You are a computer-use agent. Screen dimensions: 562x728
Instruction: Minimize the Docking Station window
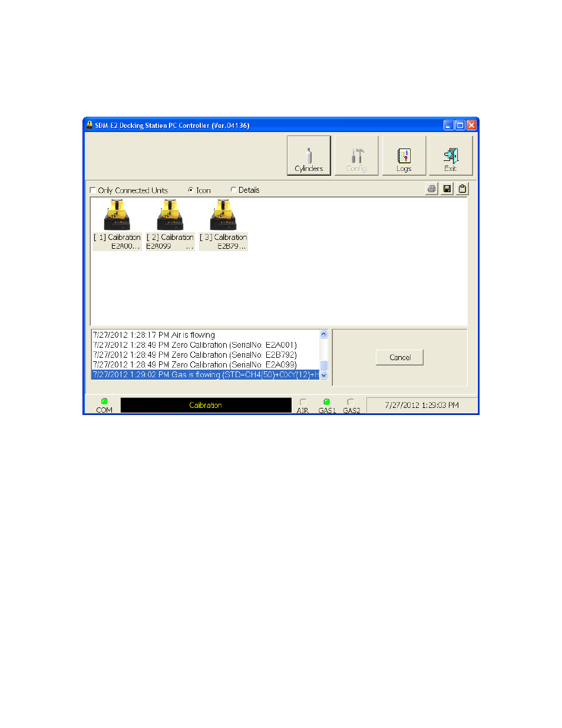pos(449,125)
